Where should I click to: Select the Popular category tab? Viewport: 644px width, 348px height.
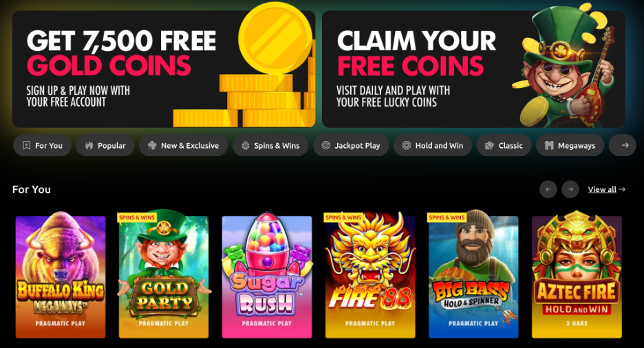[105, 145]
